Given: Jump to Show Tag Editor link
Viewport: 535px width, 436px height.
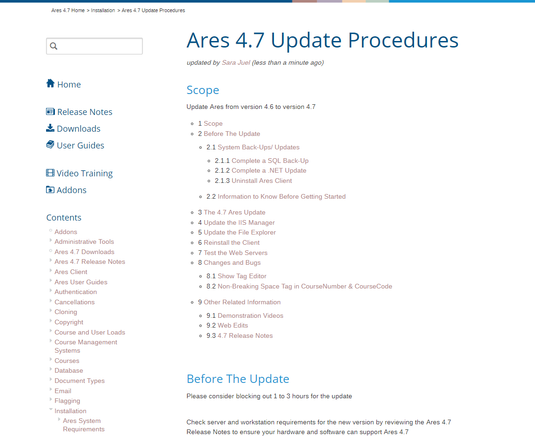Looking at the screenshot, I should [x=242, y=276].
